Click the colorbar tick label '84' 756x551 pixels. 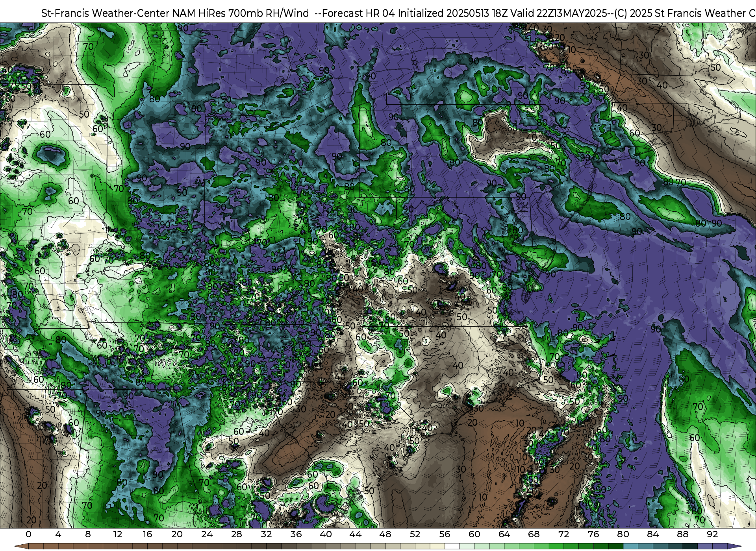653,534
